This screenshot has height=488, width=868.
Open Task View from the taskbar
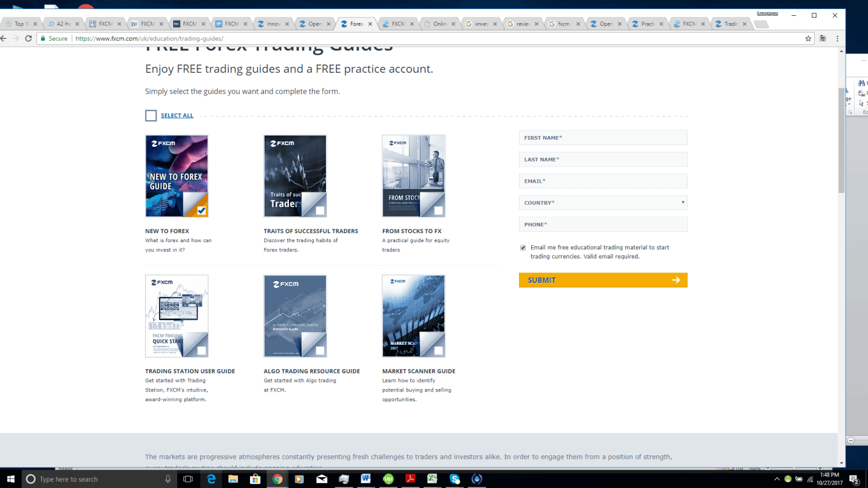[188, 479]
